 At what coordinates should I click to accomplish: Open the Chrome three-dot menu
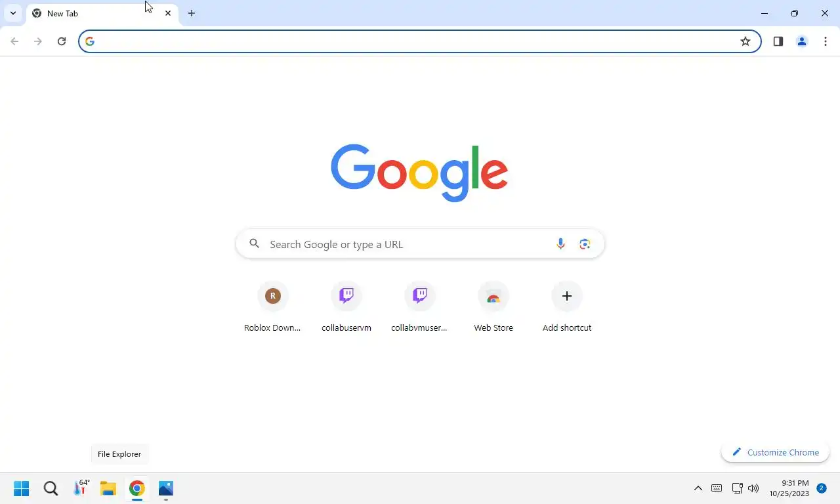(826, 41)
